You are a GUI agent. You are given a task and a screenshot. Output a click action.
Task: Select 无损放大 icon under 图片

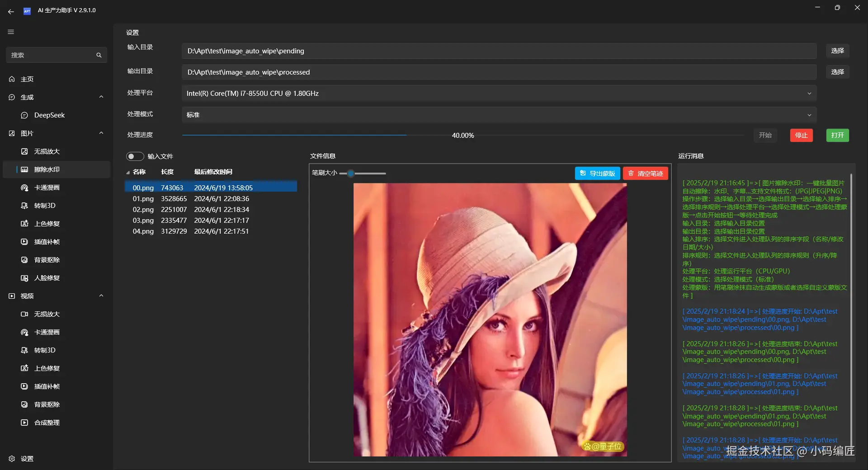pyautogui.click(x=24, y=151)
